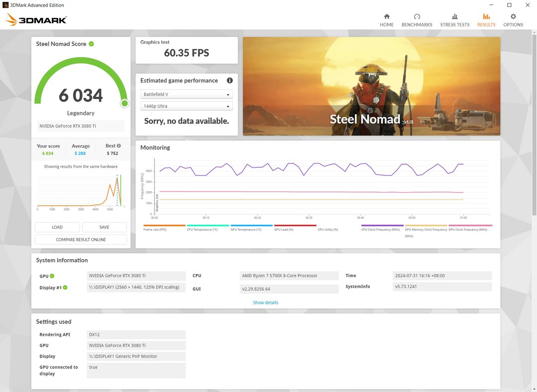Go to OPTIONS tab label

pyautogui.click(x=513, y=25)
